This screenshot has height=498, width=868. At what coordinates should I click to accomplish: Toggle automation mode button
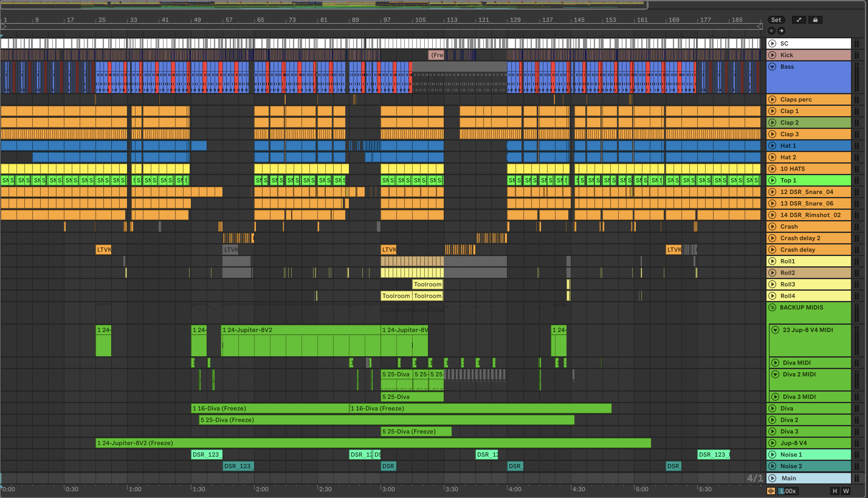(799, 20)
